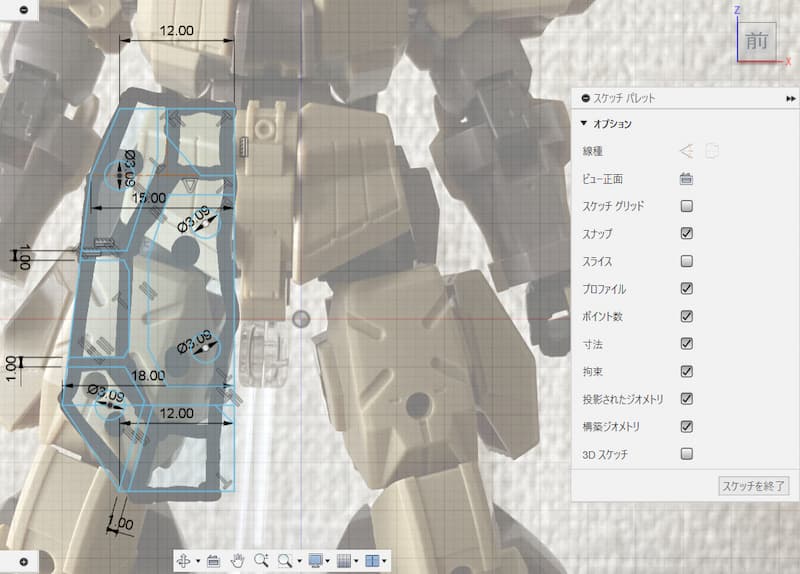The height and width of the screenshot is (574, 800).
Task: Select the Orbit tool icon
Action: point(183,561)
